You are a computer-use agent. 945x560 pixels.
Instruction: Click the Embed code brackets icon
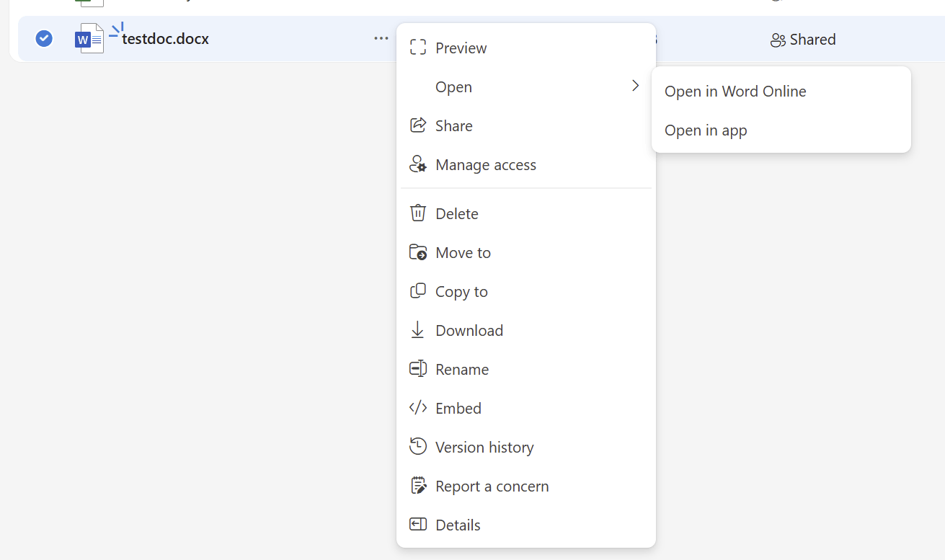418,408
